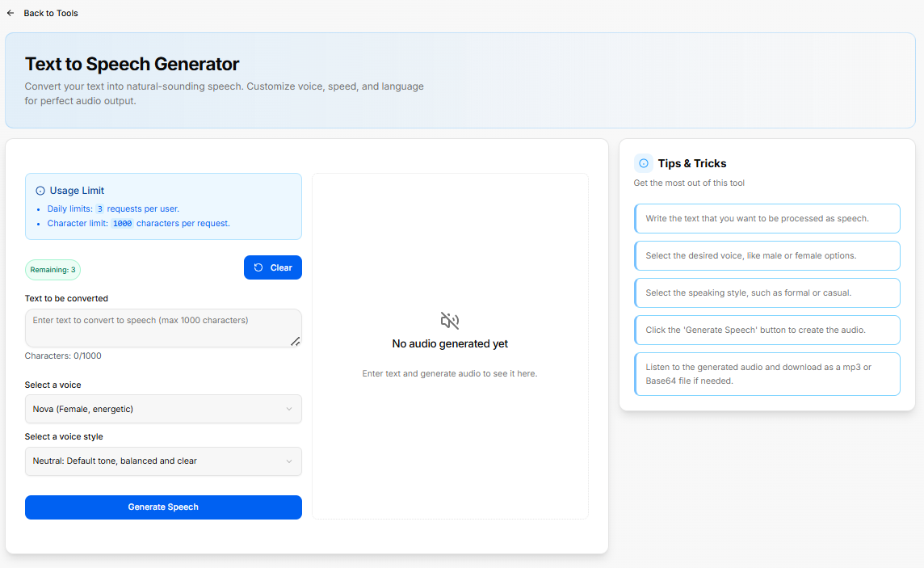Click the refresh icon inside Clear button
The width and height of the screenshot is (924, 568).
tap(258, 267)
